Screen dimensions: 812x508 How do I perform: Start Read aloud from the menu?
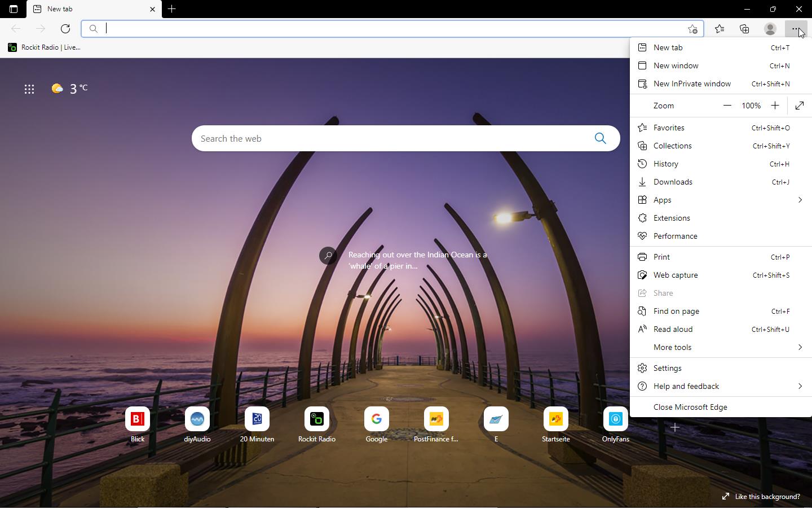(x=721, y=329)
